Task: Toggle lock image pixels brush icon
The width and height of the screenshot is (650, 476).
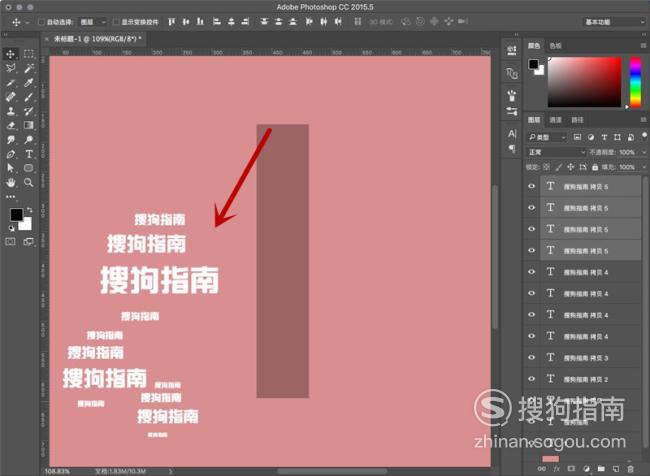Action: 559,167
